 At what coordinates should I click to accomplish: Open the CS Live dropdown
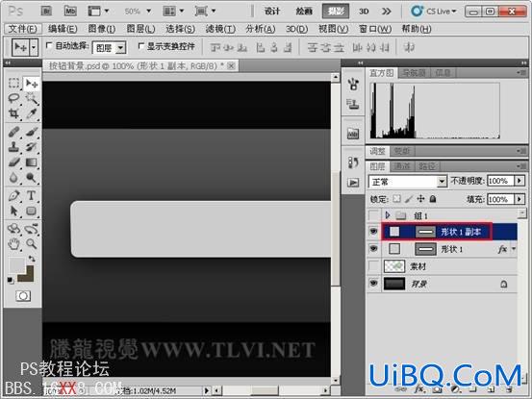click(434, 12)
